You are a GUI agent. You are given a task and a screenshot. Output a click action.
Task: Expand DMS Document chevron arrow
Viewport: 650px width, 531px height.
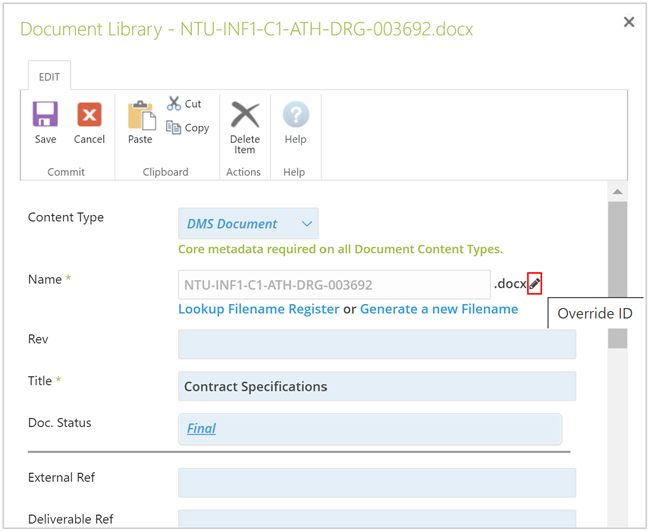pos(307,224)
